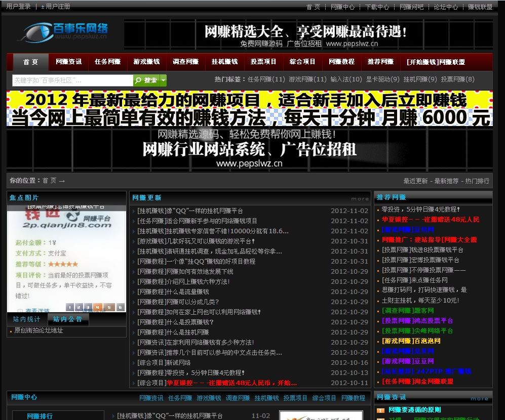Click slideshow page button 3

pos(88,307)
